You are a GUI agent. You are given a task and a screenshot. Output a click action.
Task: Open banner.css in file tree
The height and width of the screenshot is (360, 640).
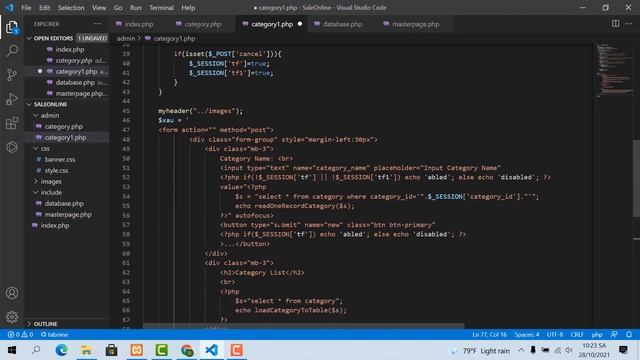coord(60,159)
